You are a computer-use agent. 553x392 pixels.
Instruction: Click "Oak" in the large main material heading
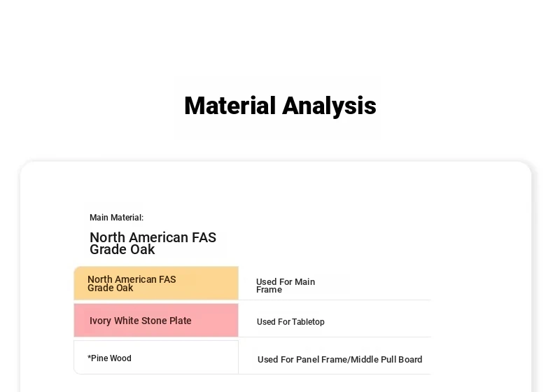(x=143, y=250)
